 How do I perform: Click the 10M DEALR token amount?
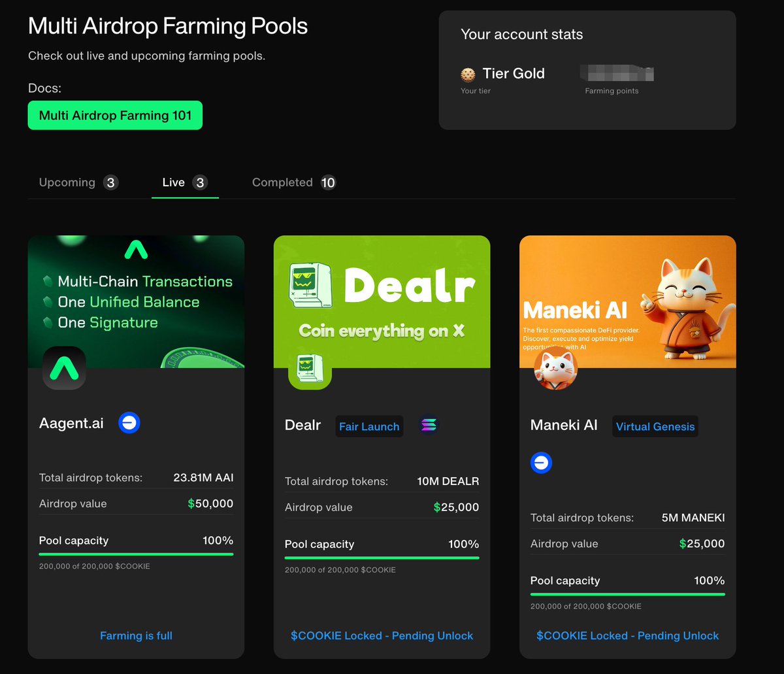[x=448, y=481]
